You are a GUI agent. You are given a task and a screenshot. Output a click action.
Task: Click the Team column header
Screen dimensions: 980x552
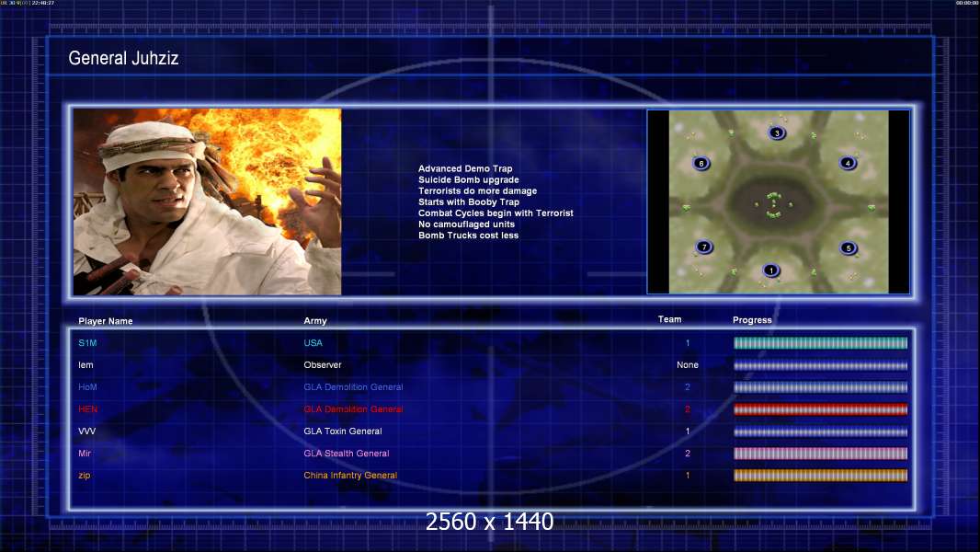(x=669, y=319)
